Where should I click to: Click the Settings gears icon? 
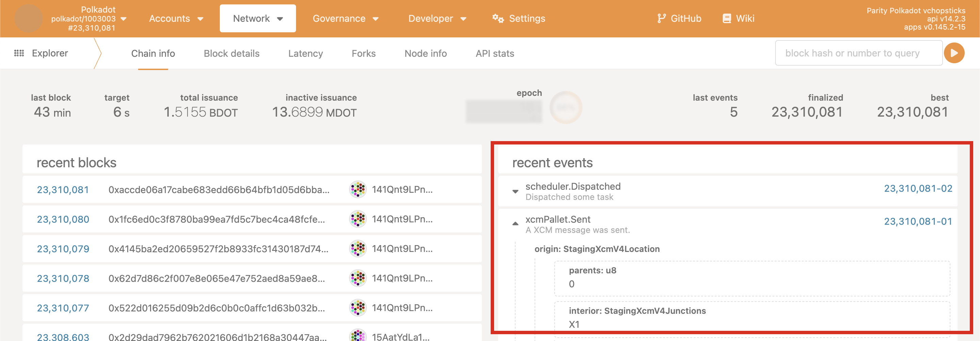(x=497, y=18)
